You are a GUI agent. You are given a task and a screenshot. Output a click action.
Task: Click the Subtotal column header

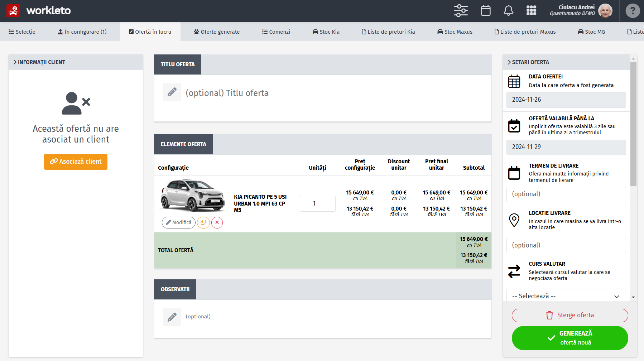click(474, 168)
